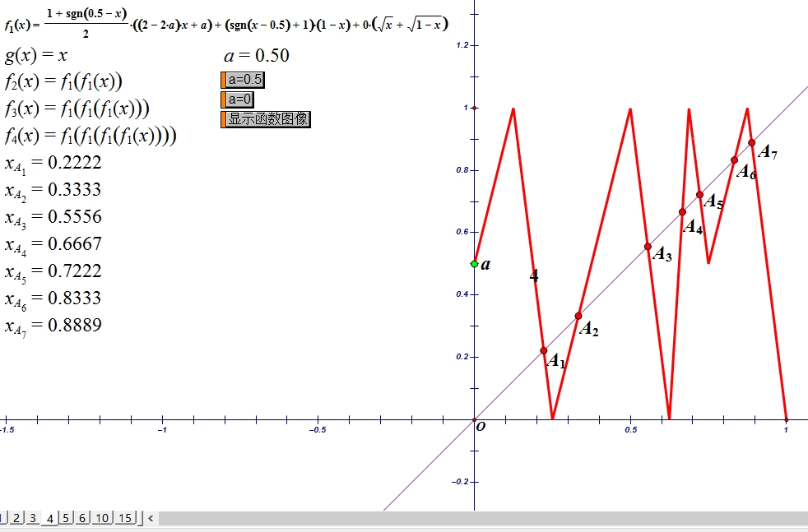Click the A3 point label
Viewport: 808px width, 532px height.
click(x=662, y=254)
